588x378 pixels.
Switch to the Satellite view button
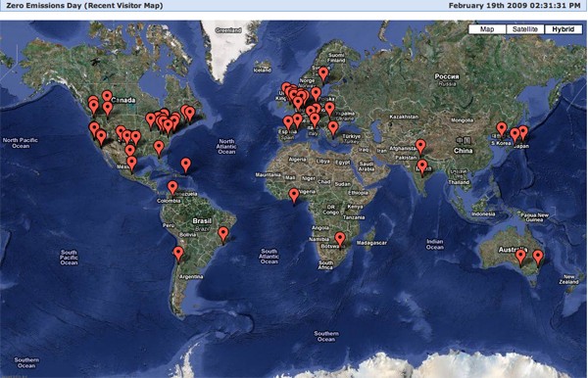tap(525, 29)
